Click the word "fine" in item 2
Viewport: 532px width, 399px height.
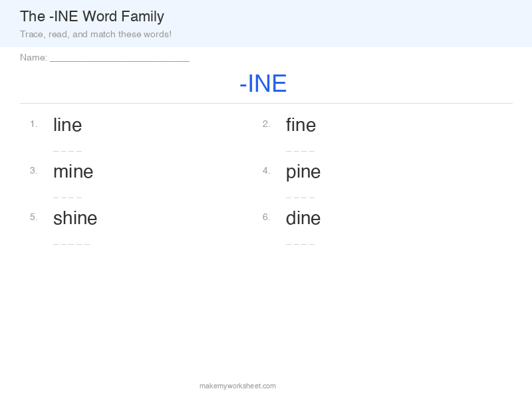pos(301,125)
